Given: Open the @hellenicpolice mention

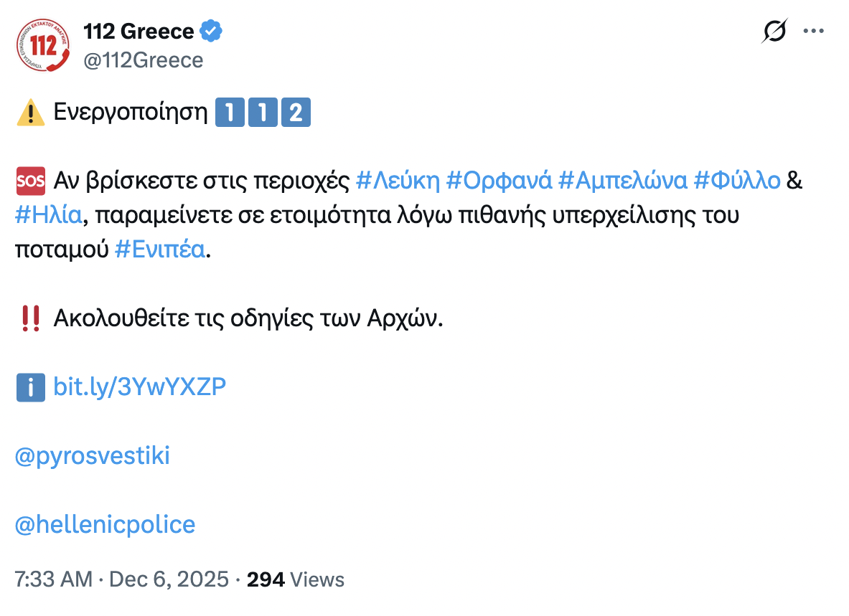Looking at the screenshot, I should [x=105, y=525].
